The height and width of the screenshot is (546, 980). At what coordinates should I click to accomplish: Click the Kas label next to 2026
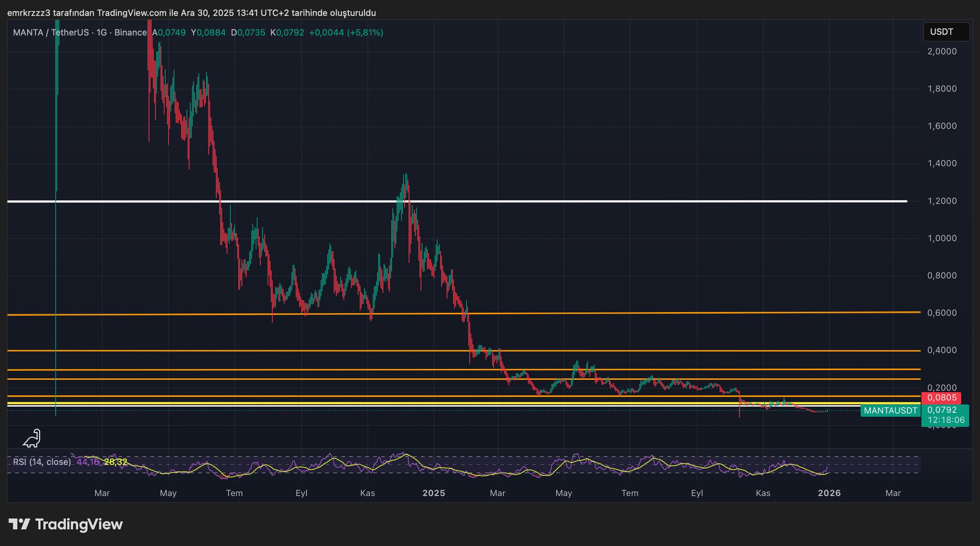763,493
